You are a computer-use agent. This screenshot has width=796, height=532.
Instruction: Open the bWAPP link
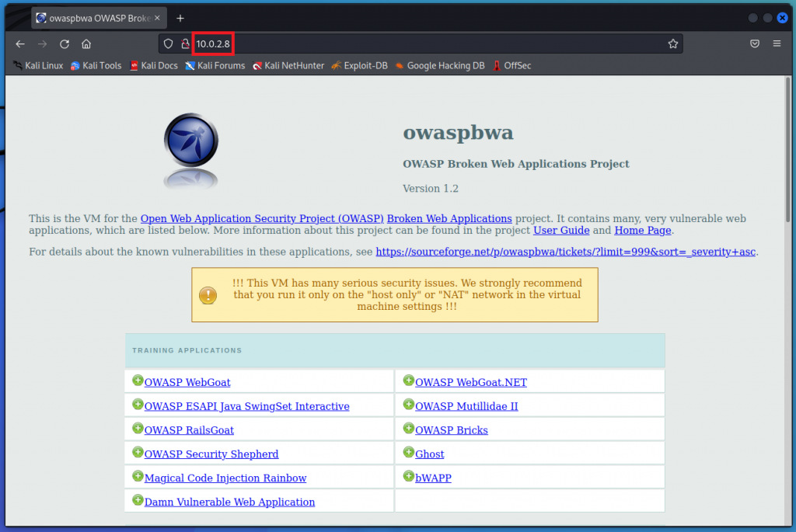coord(433,478)
